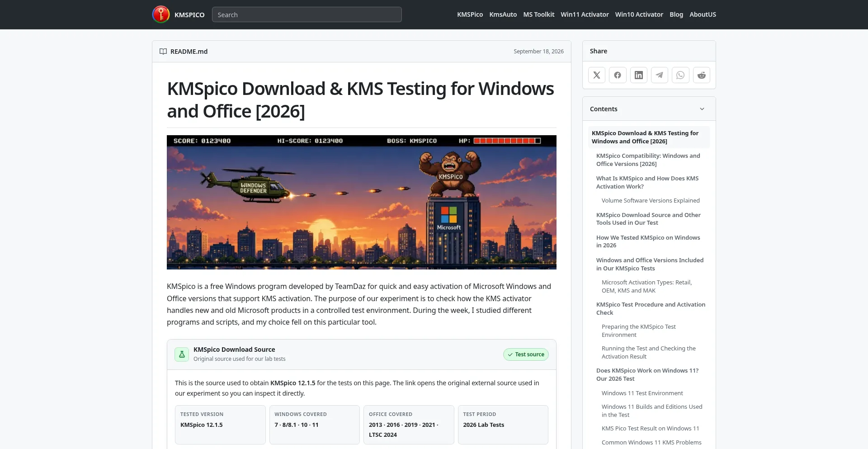Image resolution: width=868 pixels, height=449 pixels.
Task: Open the MS Toolkit menu item
Action: click(x=538, y=14)
